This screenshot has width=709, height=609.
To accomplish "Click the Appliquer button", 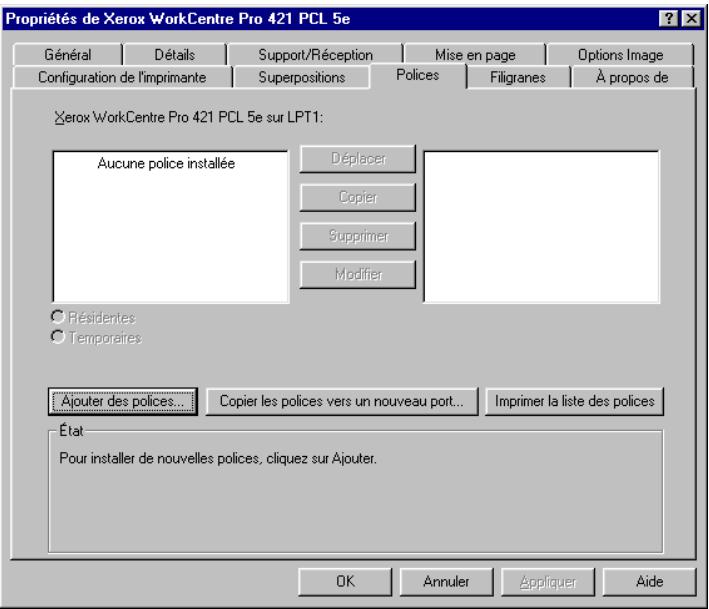I will coord(548,581).
